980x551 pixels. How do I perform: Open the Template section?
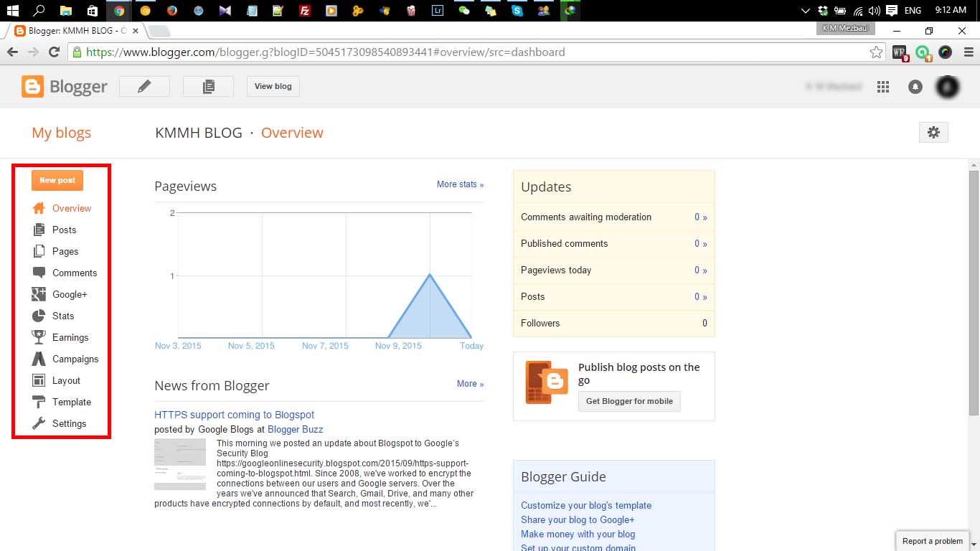(x=72, y=402)
